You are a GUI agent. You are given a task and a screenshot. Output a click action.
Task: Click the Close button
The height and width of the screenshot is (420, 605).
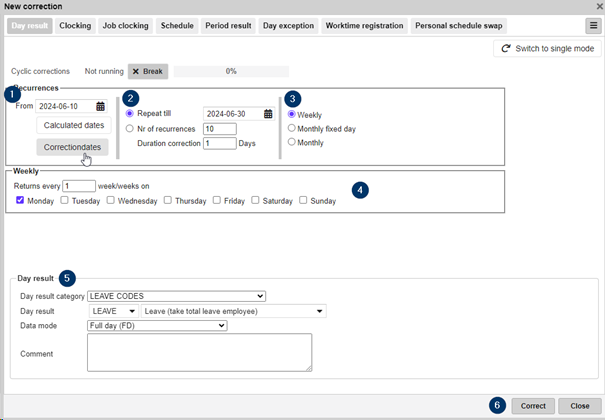click(580, 406)
